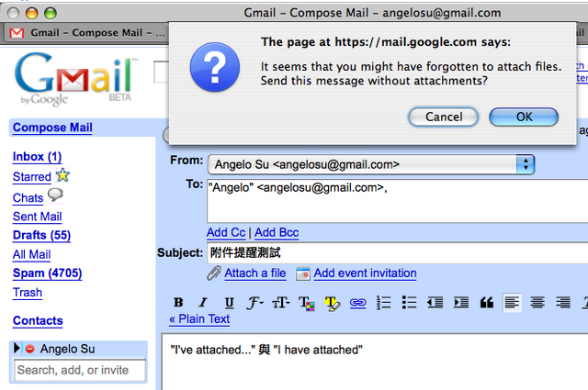Insert a hyperlink using the chain icon
This screenshot has height=390, width=588.
click(x=357, y=302)
